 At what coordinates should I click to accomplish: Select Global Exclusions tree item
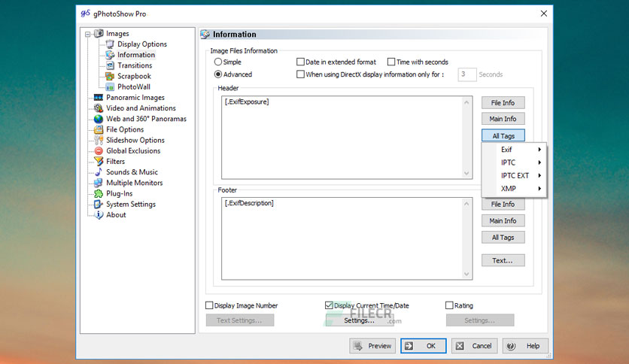(x=133, y=150)
